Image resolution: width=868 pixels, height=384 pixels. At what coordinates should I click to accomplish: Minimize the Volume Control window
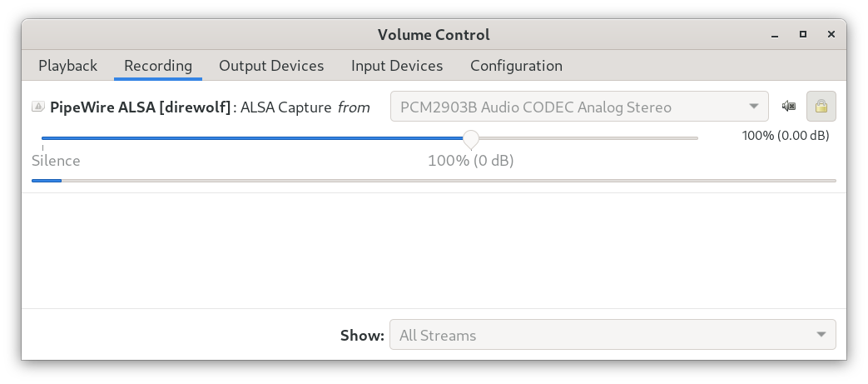point(775,34)
